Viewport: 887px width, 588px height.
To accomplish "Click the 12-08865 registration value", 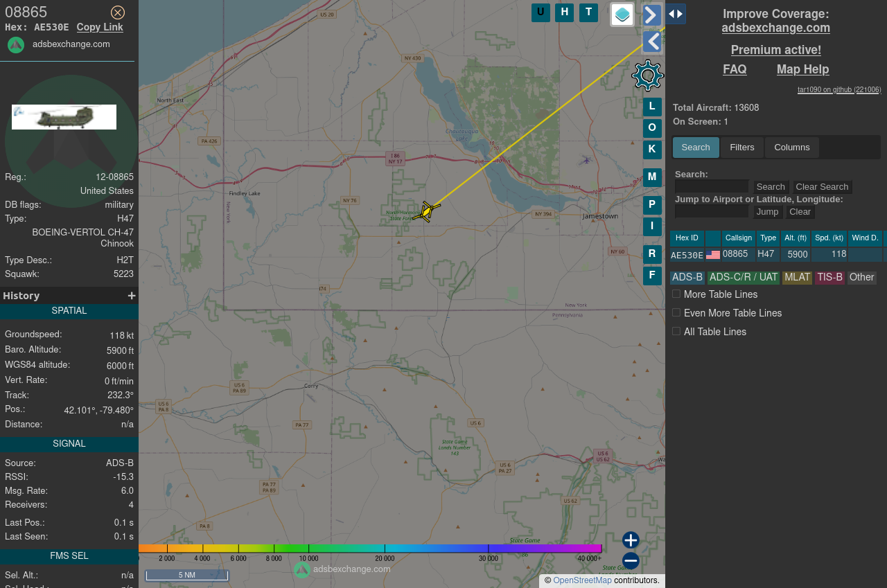I will point(114,177).
